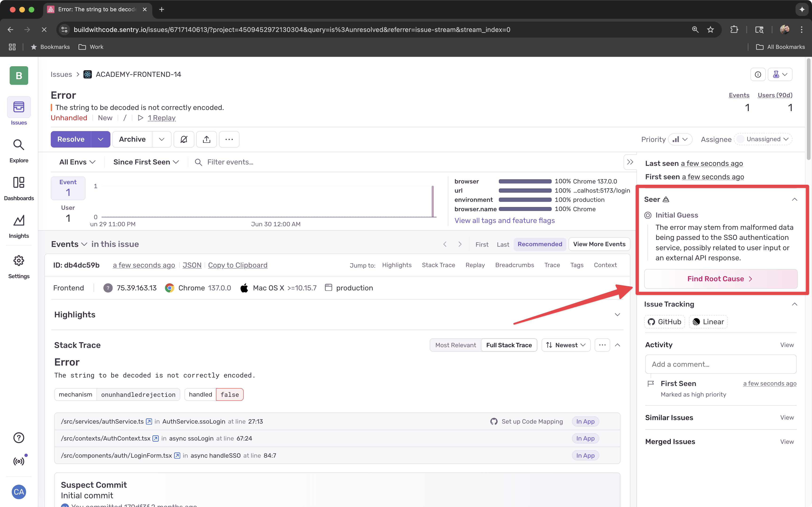Open the All Envs dropdown
The width and height of the screenshot is (812, 507).
pyautogui.click(x=78, y=162)
